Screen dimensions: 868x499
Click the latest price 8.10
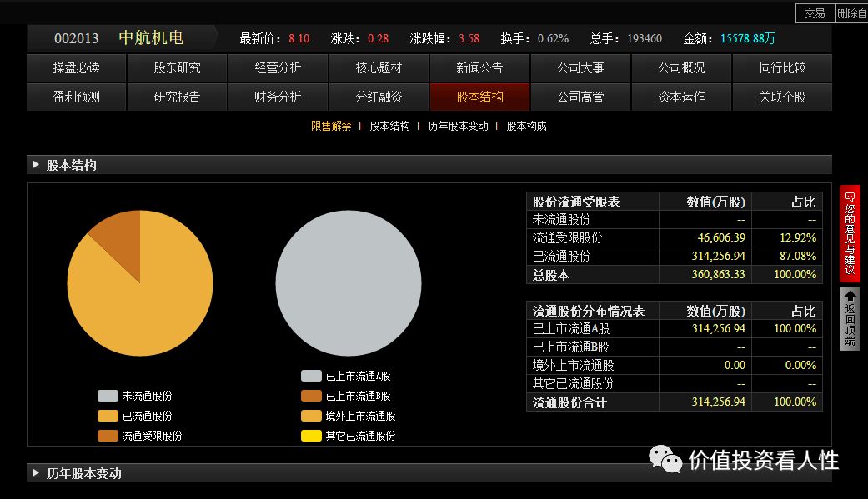[299, 38]
